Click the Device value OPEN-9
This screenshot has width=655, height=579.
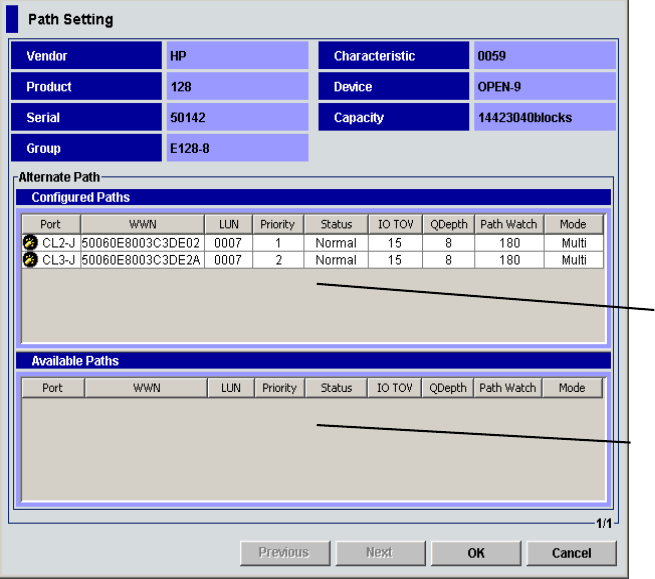coord(542,87)
